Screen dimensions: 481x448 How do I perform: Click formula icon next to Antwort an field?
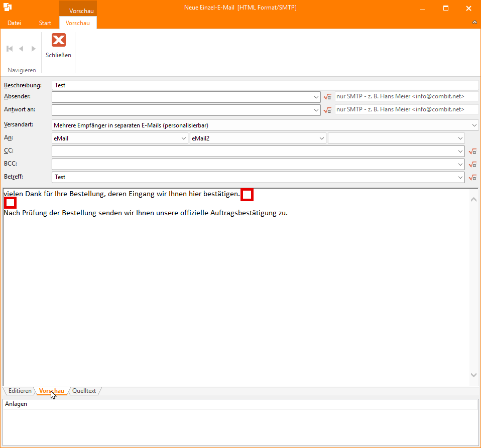click(328, 110)
